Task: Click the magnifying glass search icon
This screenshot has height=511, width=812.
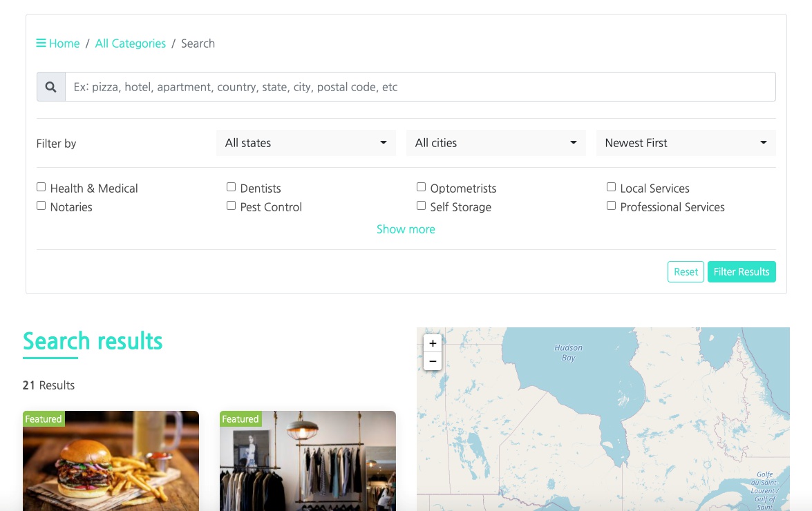Action: [50, 87]
